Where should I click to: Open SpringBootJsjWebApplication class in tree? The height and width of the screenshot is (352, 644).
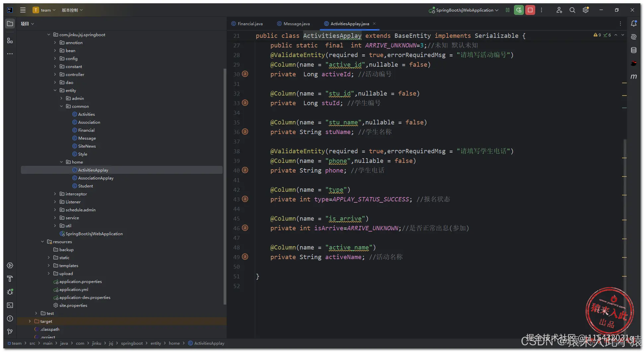pos(94,234)
